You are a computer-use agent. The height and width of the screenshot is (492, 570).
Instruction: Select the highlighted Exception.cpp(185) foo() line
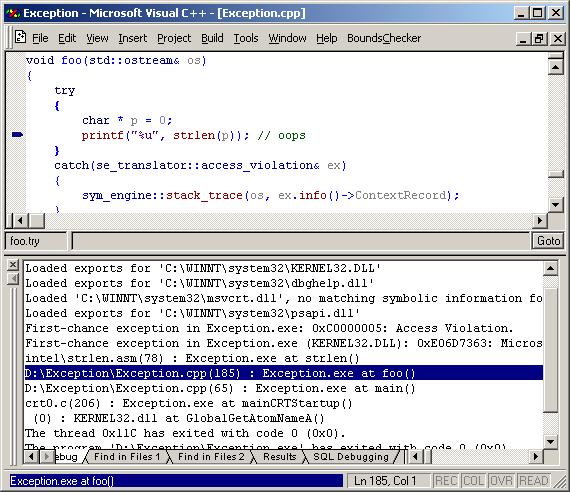[284, 373]
